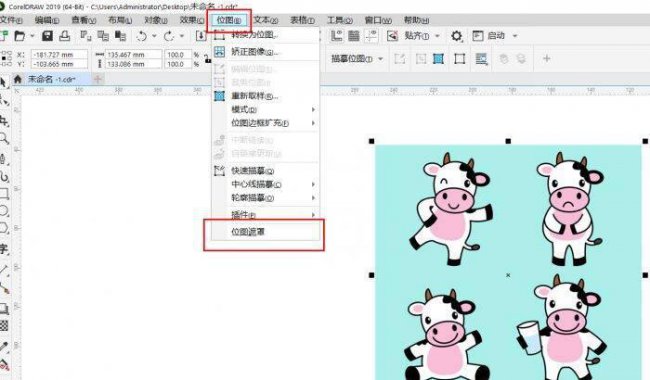
Task: Click the Save floppy disk icon
Action: (47, 36)
